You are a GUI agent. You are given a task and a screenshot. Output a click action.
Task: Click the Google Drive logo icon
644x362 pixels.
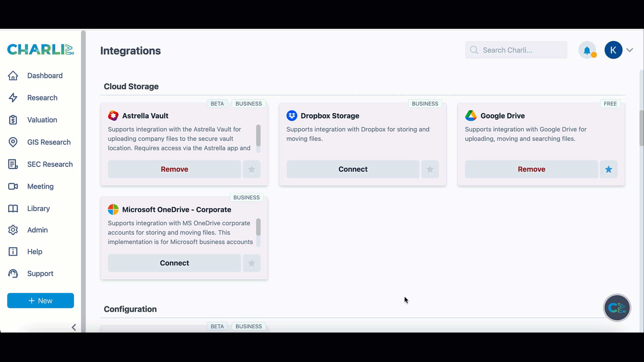471,116
